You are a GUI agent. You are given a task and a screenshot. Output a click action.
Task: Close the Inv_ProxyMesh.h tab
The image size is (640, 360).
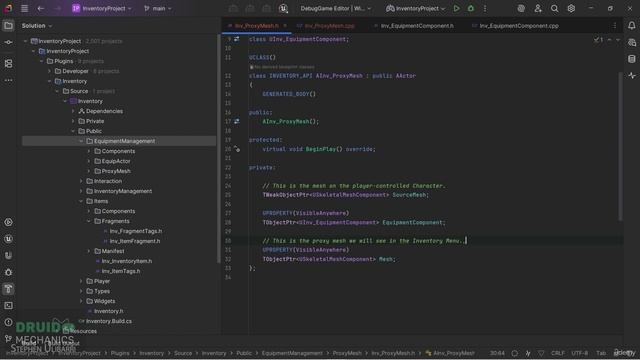click(285, 26)
